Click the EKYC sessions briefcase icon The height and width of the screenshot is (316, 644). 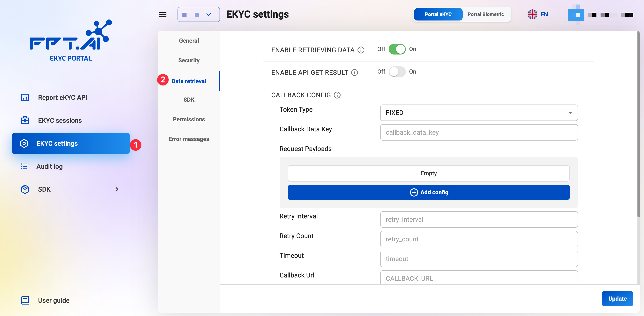click(25, 120)
